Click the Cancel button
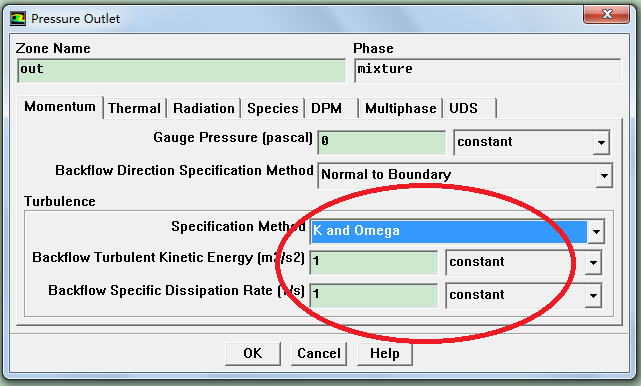Viewport: 641px width, 386px height. click(319, 354)
